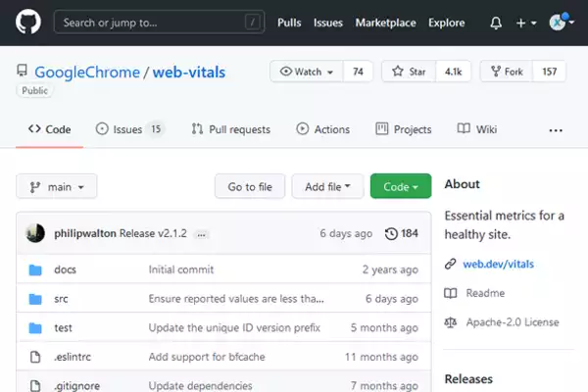Click the Go to file button
Screen dimensions: 588x392
250,186
